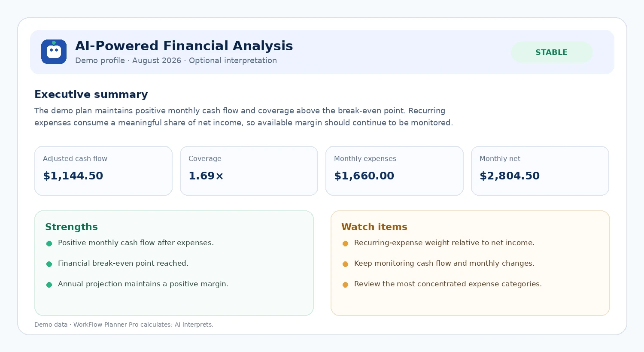644x352 pixels.
Task: Click the executive summary paragraph text
Action: 243,117
